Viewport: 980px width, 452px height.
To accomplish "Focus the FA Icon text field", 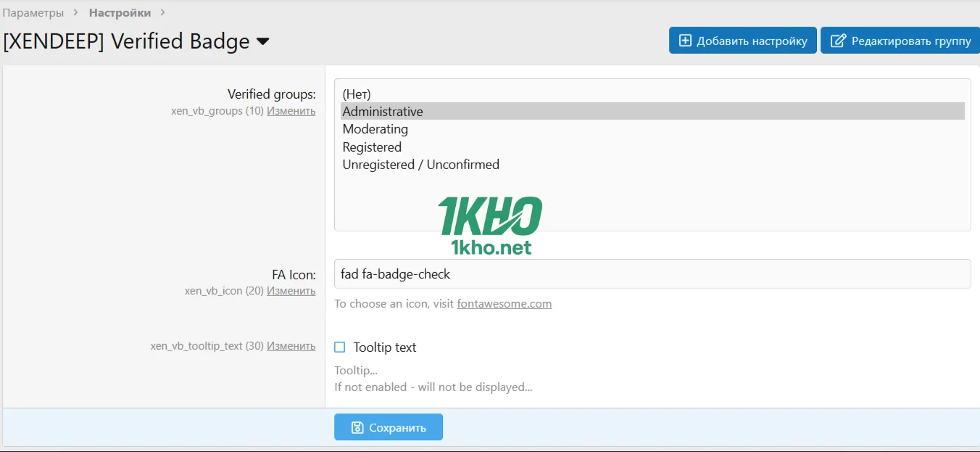I will [652, 274].
